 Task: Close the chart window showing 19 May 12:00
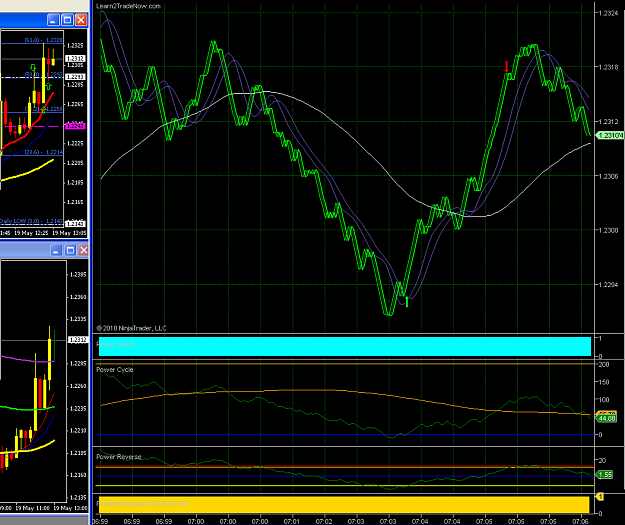pyautogui.click(x=83, y=250)
